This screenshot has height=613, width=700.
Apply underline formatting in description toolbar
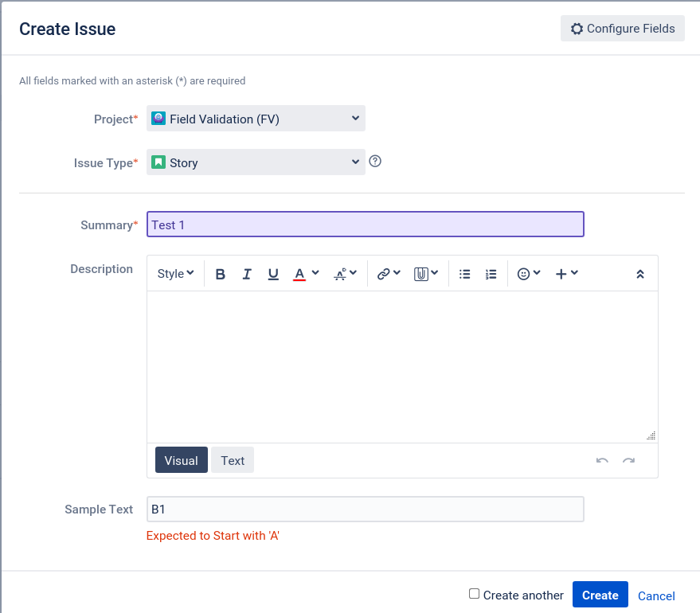[x=273, y=274]
